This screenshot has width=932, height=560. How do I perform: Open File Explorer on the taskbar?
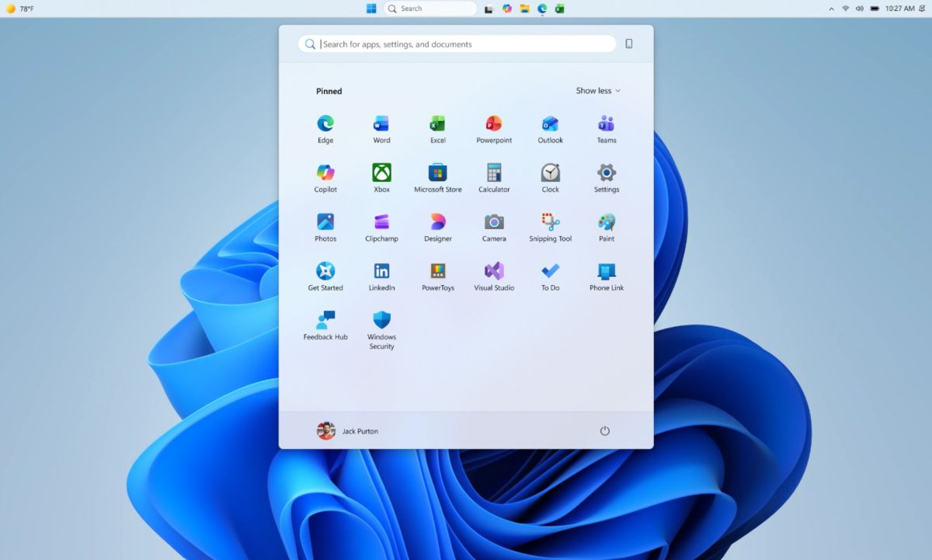[525, 9]
